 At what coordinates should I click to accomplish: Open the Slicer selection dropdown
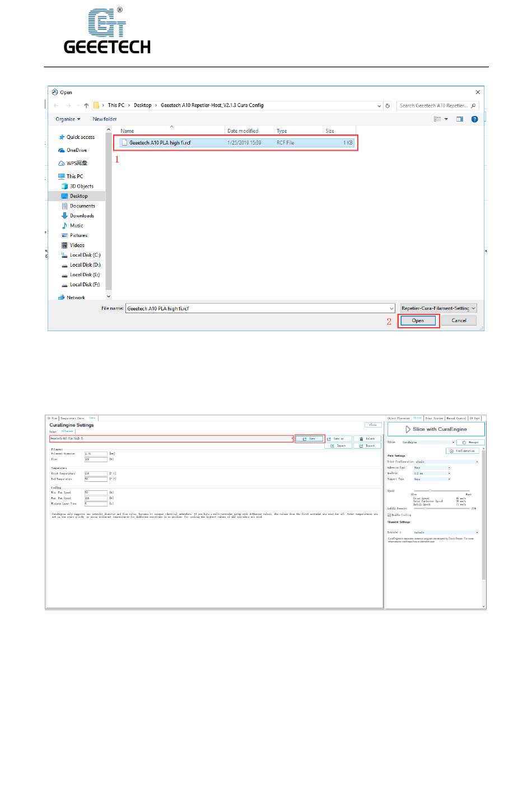(428, 442)
